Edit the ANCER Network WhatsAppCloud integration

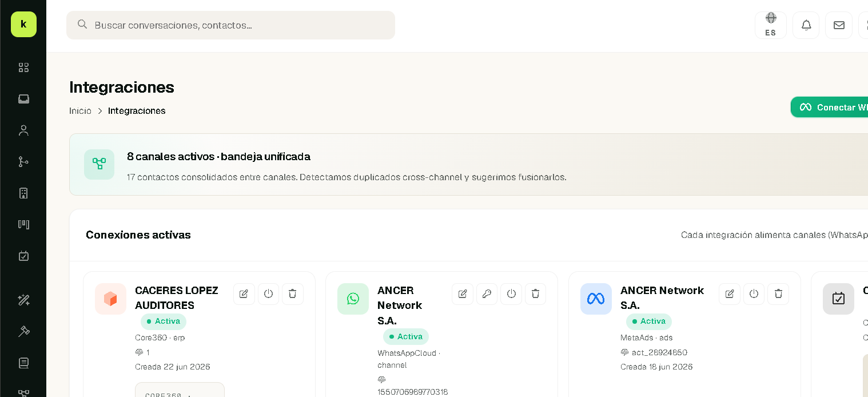coord(463,294)
